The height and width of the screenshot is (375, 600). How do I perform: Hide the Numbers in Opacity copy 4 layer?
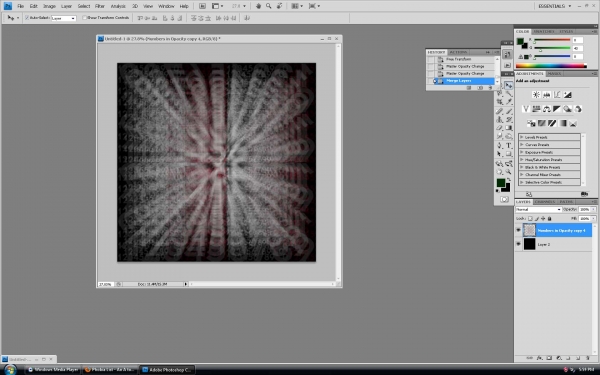coord(518,230)
